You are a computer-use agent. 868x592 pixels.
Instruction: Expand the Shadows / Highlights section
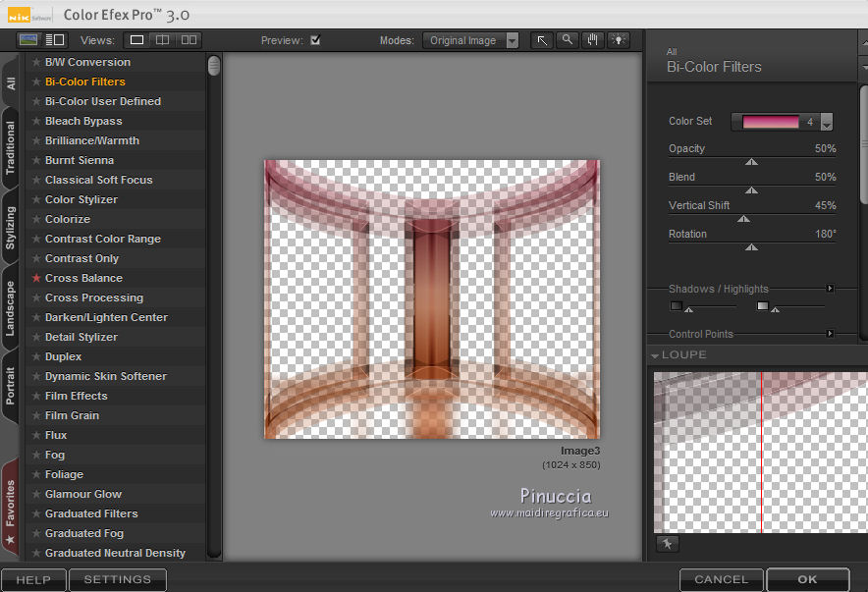coord(830,289)
